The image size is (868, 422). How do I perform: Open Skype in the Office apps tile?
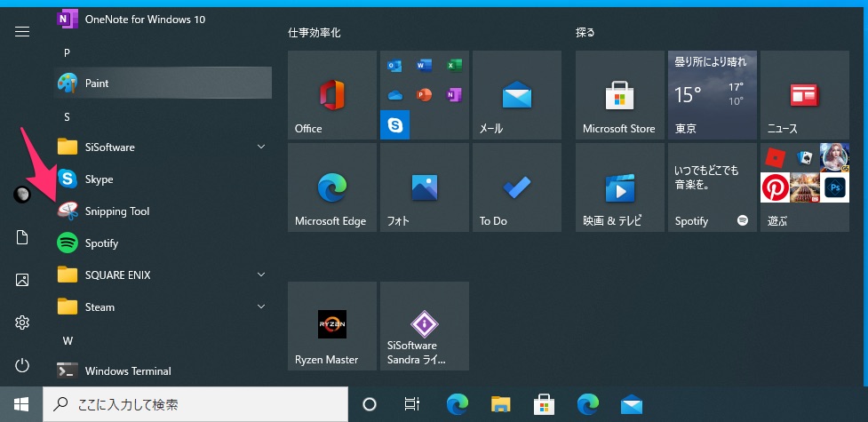[394, 124]
